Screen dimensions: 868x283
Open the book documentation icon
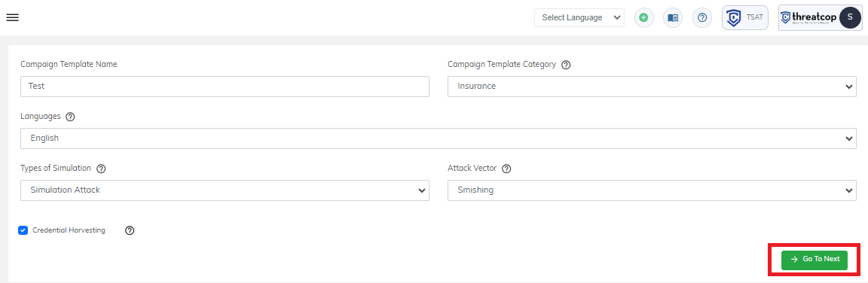pyautogui.click(x=673, y=18)
